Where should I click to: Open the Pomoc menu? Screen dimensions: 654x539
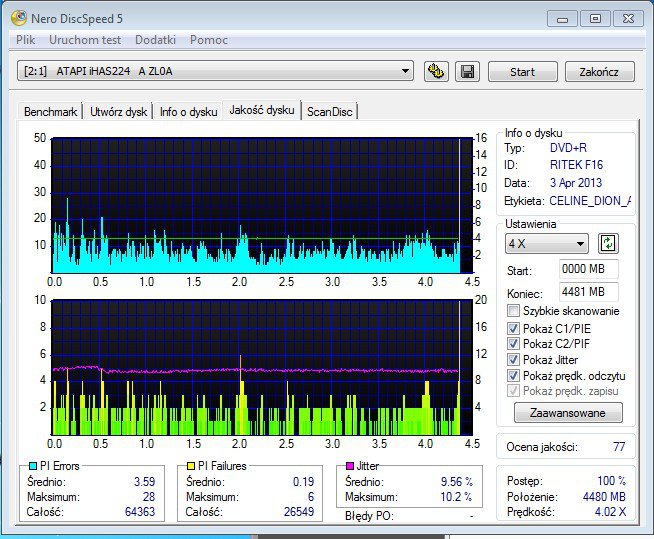point(209,40)
